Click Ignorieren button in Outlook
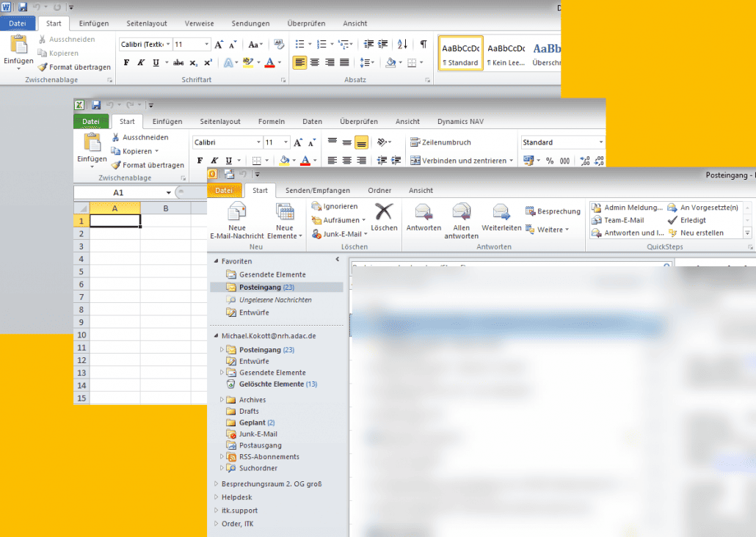The image size is (756, 537). (335, 206)
